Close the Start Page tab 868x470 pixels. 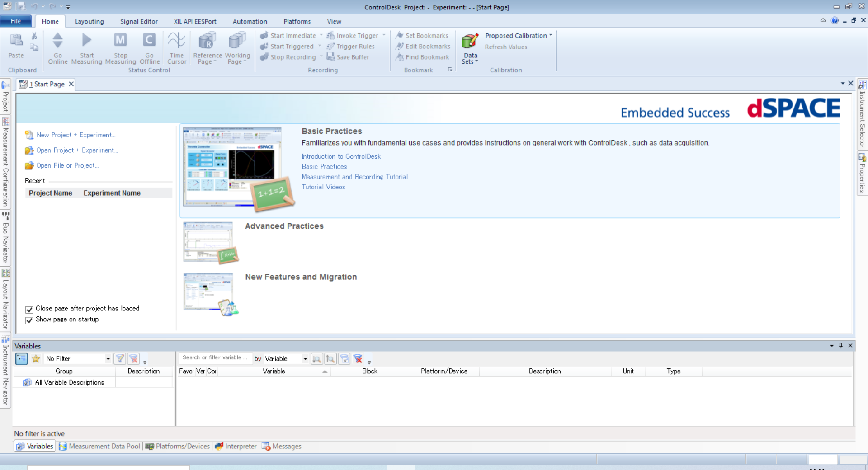[71, 84]
